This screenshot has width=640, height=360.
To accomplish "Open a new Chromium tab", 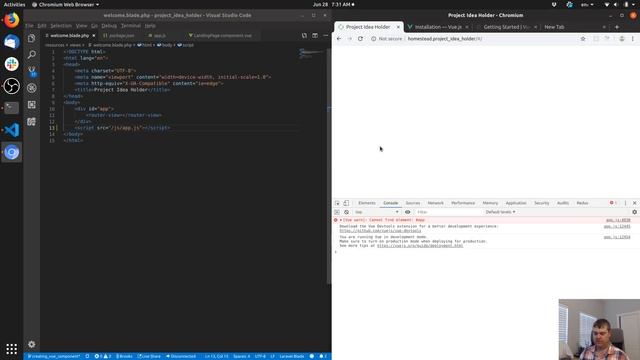I will coord(617,27).
